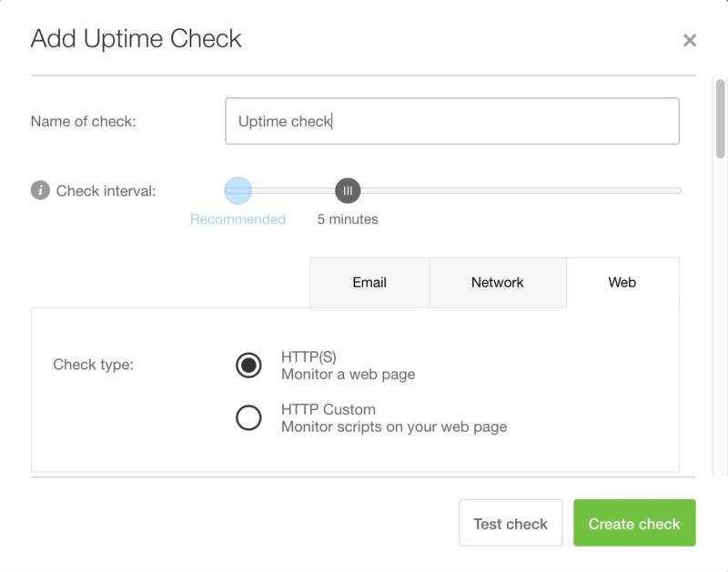Select the HTTP(S) radio button
The image size is (728, 572).
248,366
